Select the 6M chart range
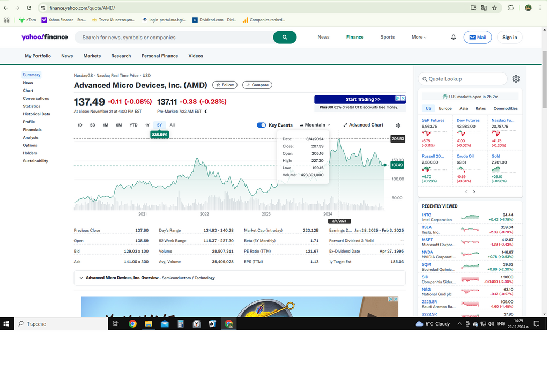 pyautogui.click(x=118, y=125)
